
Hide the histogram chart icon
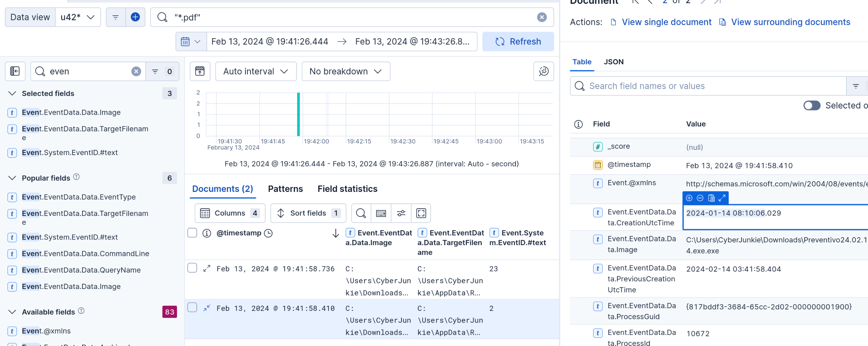200,71
